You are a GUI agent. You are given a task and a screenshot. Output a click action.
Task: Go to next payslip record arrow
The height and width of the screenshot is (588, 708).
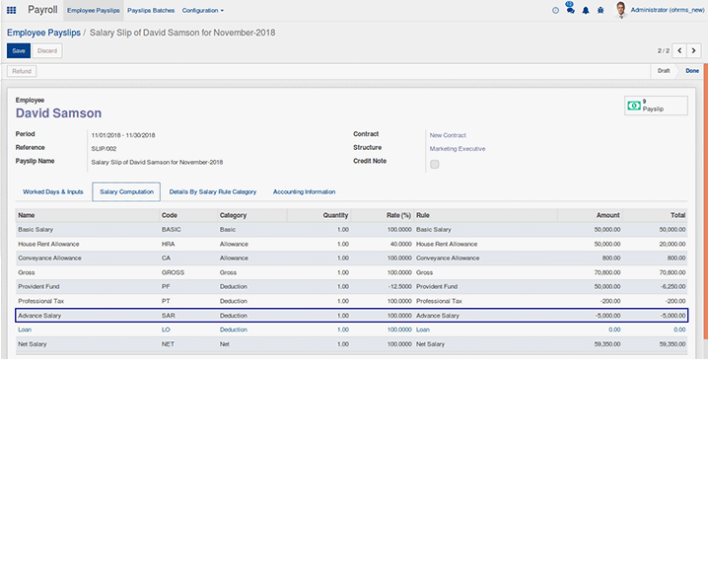pyautogui.click(x=696, y=50)
